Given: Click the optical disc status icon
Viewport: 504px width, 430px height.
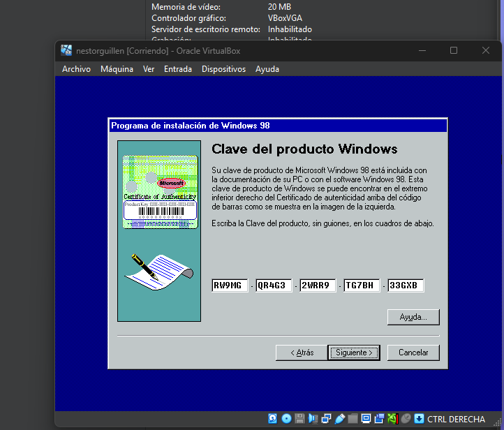Looking at the screenshot, I should pyautogui.click(x=286, y=419).
